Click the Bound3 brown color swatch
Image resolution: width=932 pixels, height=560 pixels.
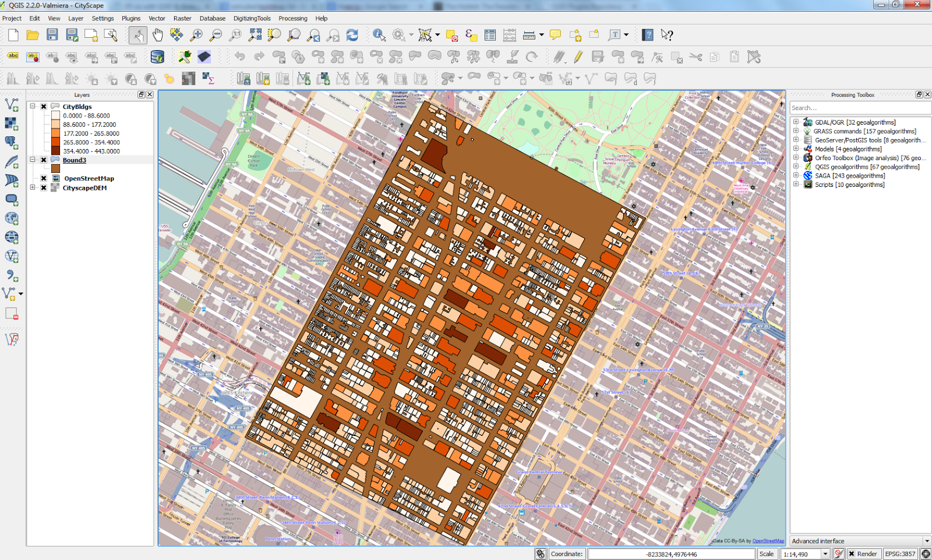coord(55,168)
